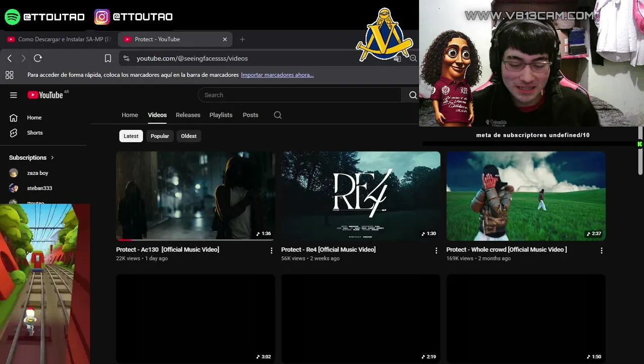Click the browser address bar URL

192,59
